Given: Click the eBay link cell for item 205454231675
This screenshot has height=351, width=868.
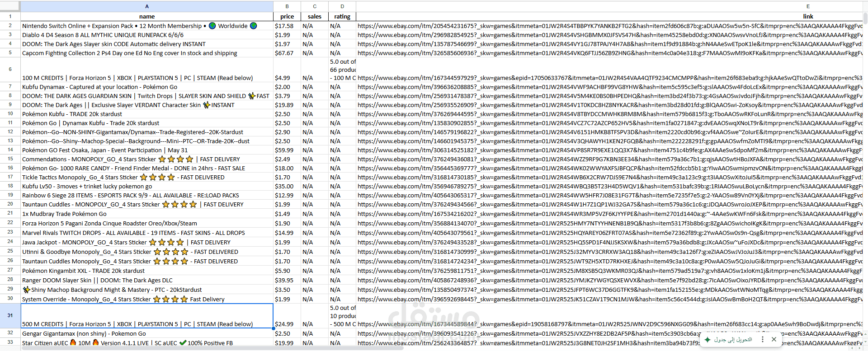Looking at the screenshot, I should [609, 26].
